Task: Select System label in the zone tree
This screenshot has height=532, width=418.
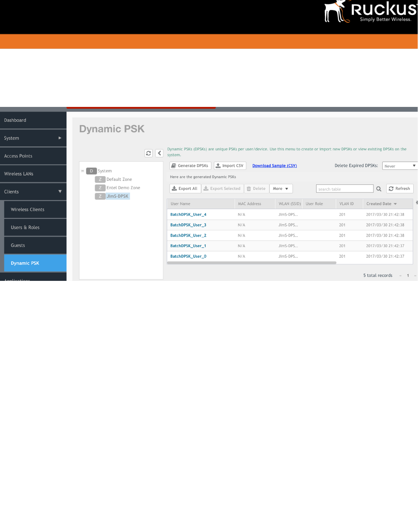Action: pos(105,171)
